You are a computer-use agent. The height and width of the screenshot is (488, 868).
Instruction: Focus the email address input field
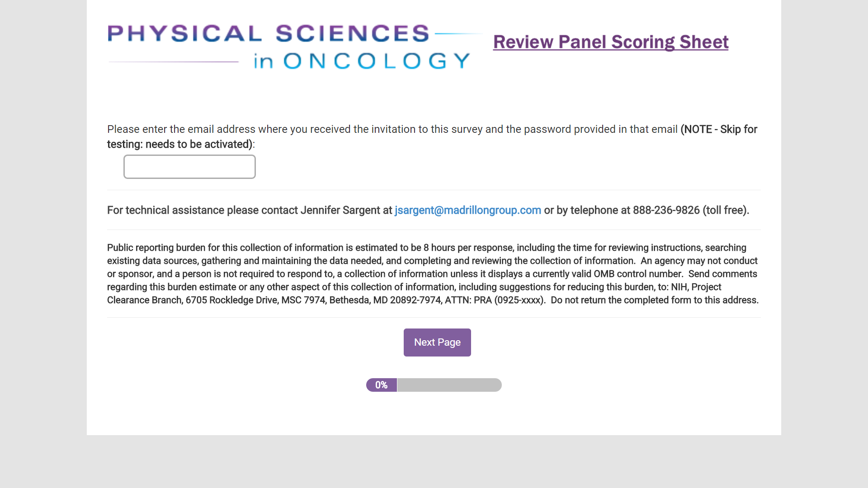pos(189,167)
